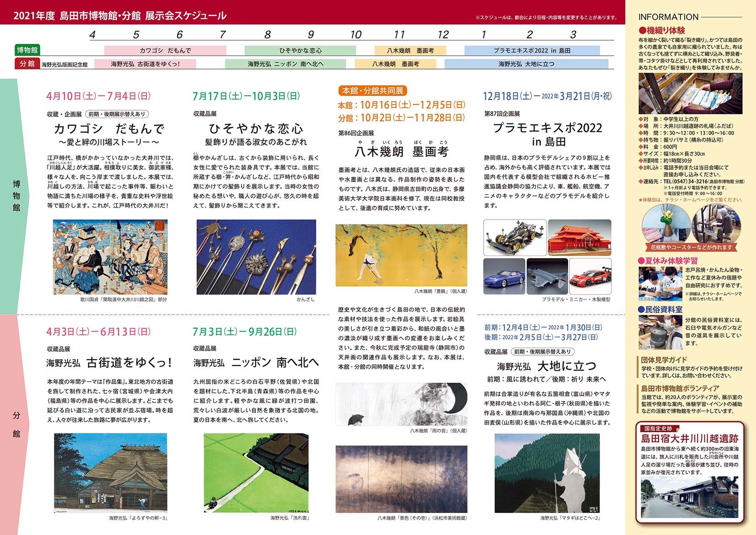Image resolution: width=756 pixels, height=535 pixels.
Task: Click the 古街道をゆくっ! large exhibition title
Action: tap(129, 362)
